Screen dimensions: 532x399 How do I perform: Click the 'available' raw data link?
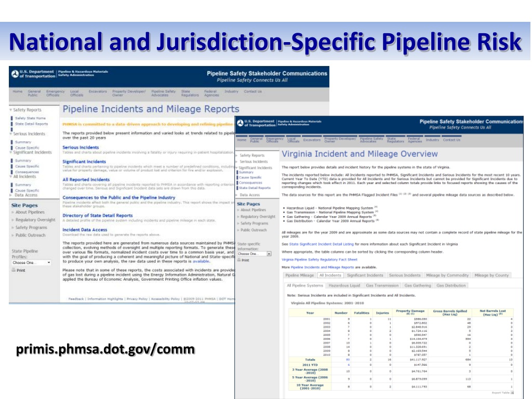tap(201, 262)
